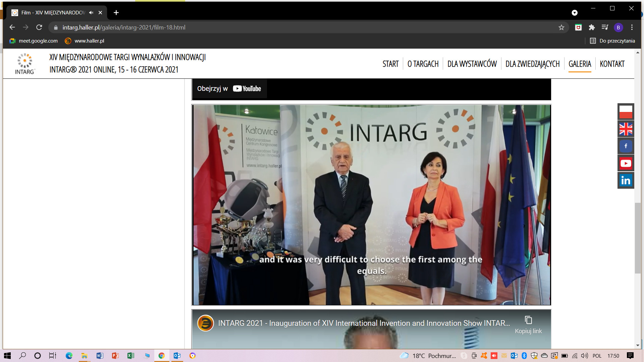Open volume speaker tray icon
644x362 pixels.
tap(585, 356)
